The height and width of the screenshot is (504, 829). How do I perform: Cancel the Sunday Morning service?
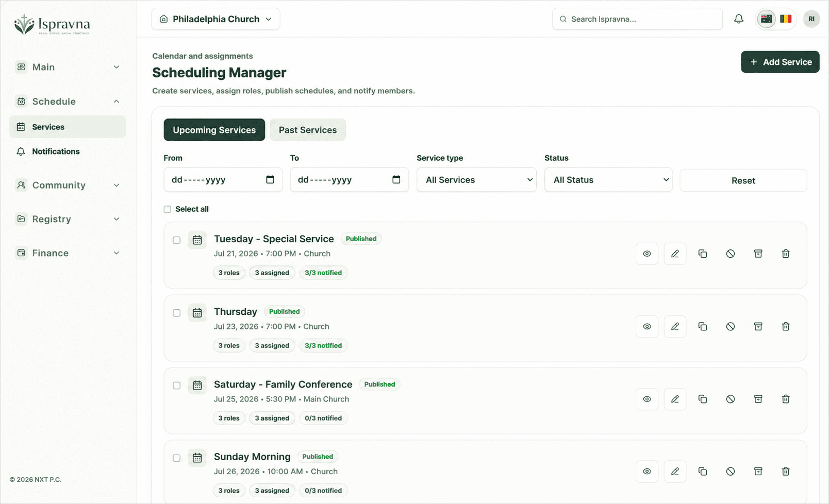[731, 472]
